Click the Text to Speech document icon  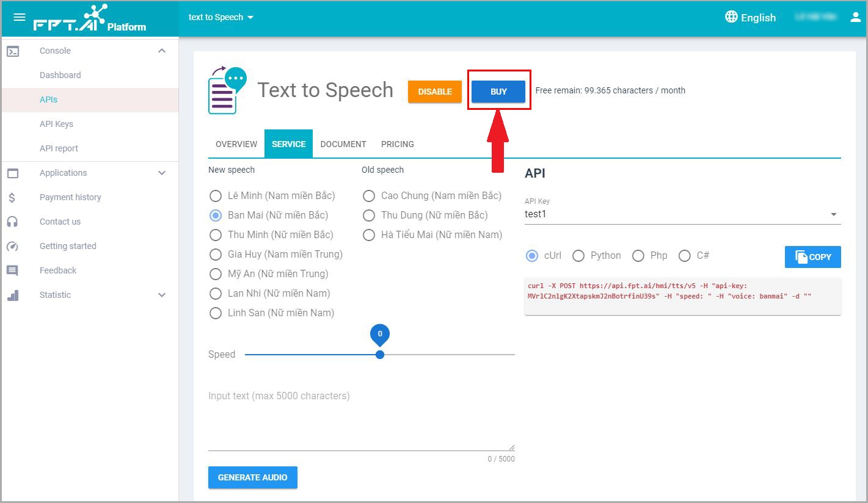[227, 90]
